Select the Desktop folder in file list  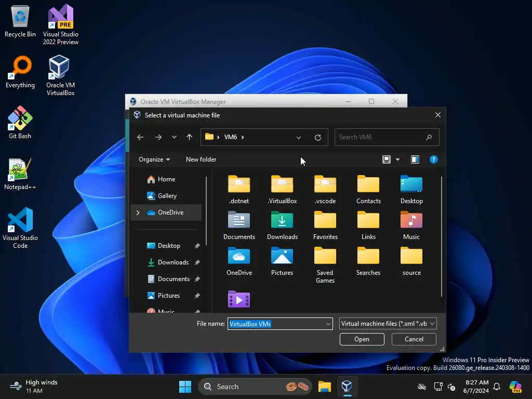click(411, 190)
